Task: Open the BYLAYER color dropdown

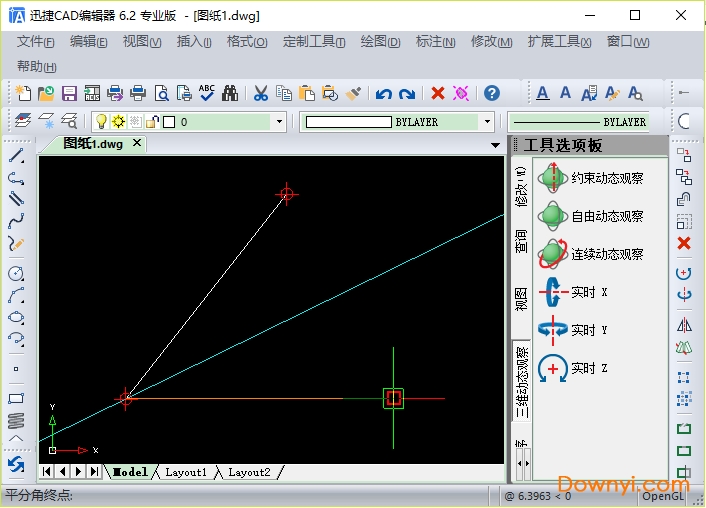Action: [x=487, y=122]
